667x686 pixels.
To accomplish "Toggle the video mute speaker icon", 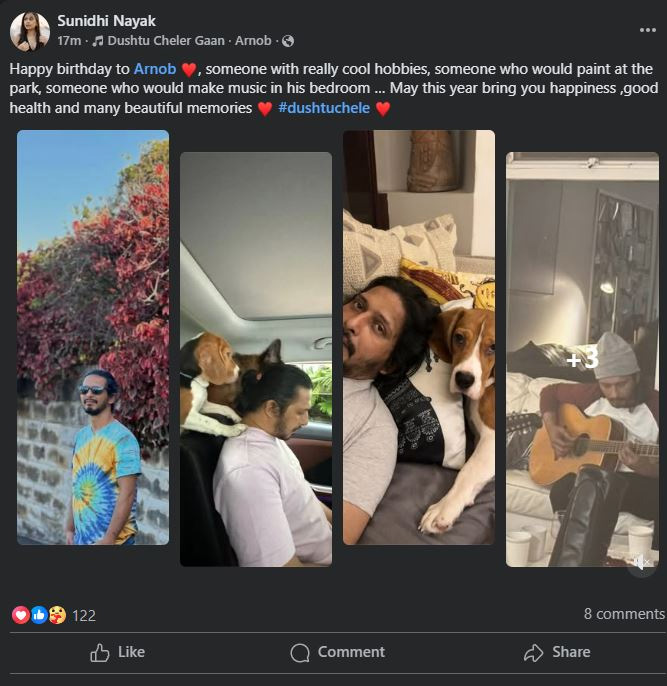I will coord(642,564).
